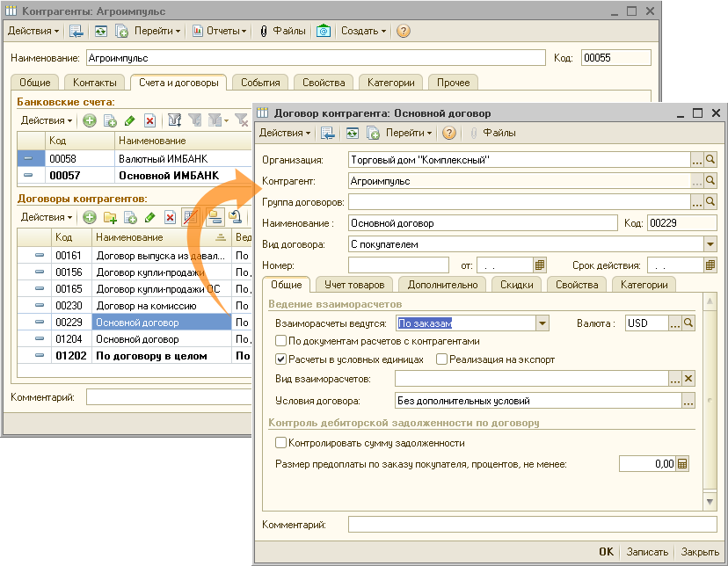
Task: Open Создать dropdown menu
Action: (x=363, y=31)
